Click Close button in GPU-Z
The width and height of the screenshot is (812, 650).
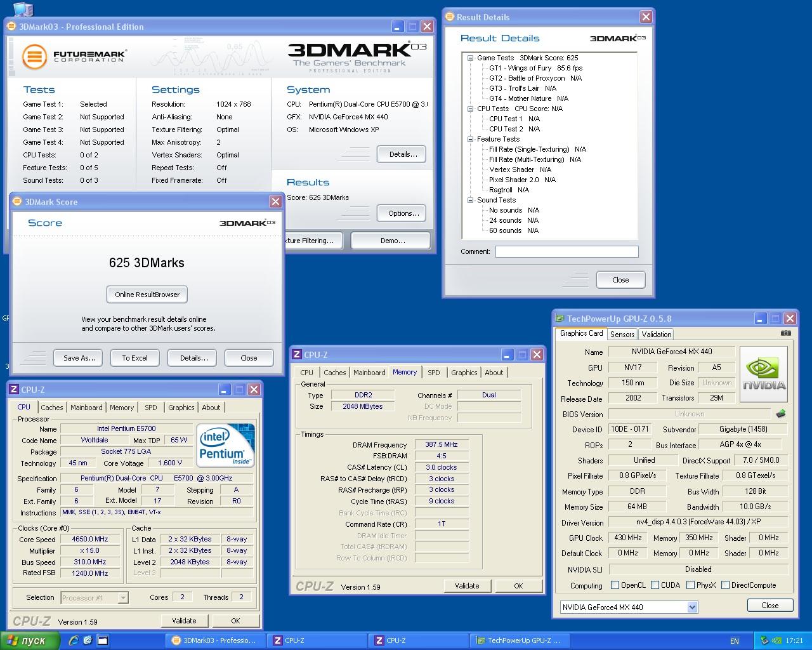770,606
